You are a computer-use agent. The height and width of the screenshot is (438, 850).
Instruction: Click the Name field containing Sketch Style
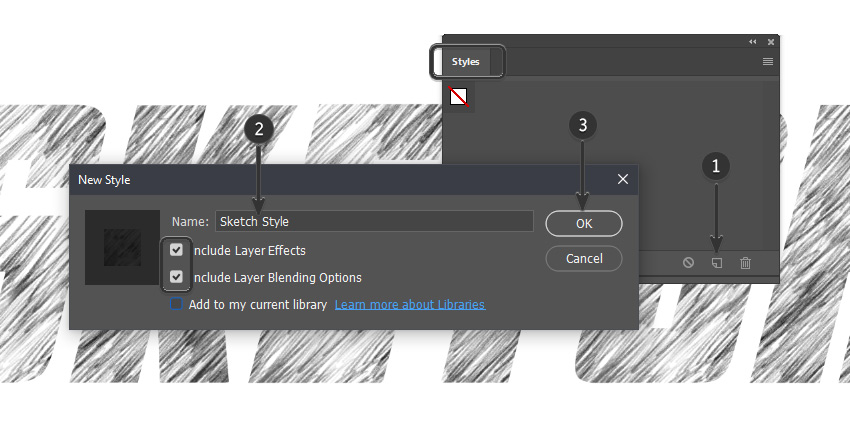[x=374, y=221]
